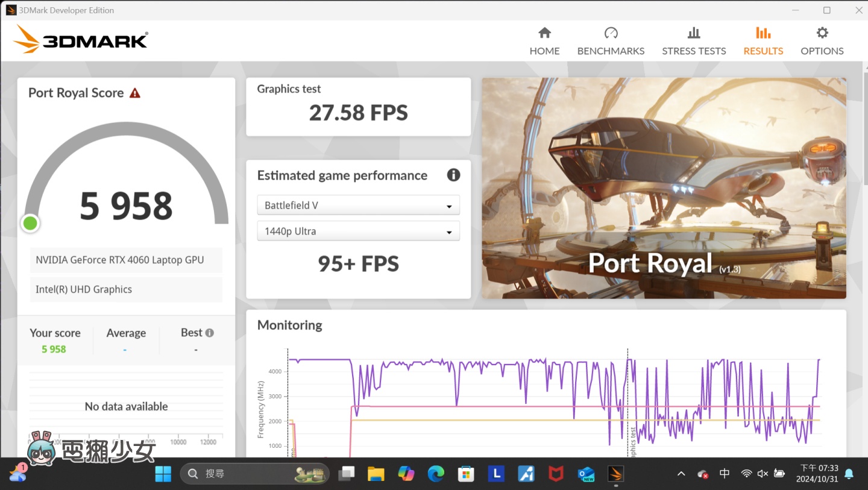
Task: Open Microsoft Store from taskbar
Action: click(466, 474)
